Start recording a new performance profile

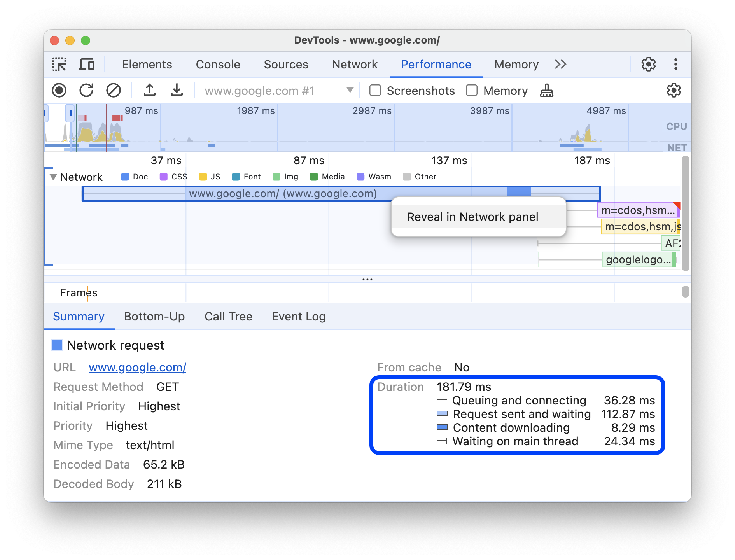click(59, 90)
